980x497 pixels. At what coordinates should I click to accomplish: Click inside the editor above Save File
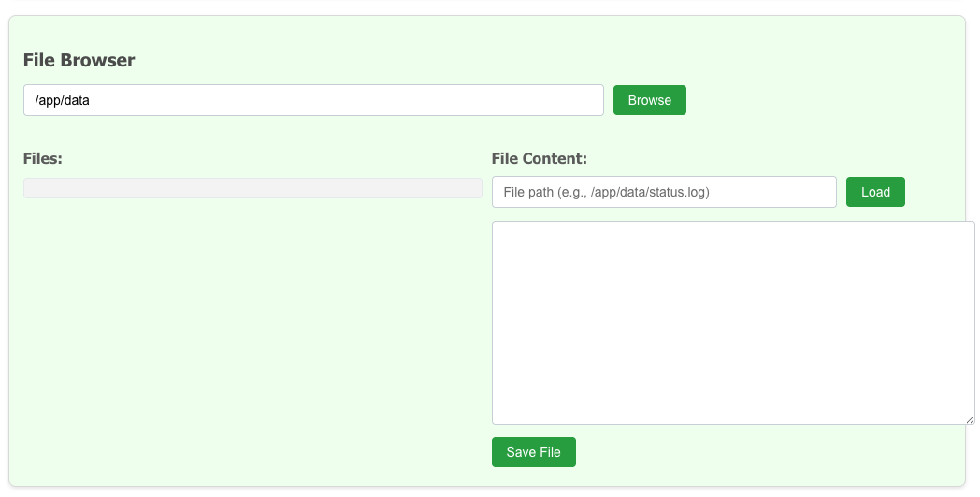pyautogui.click(x=733, y=374)
